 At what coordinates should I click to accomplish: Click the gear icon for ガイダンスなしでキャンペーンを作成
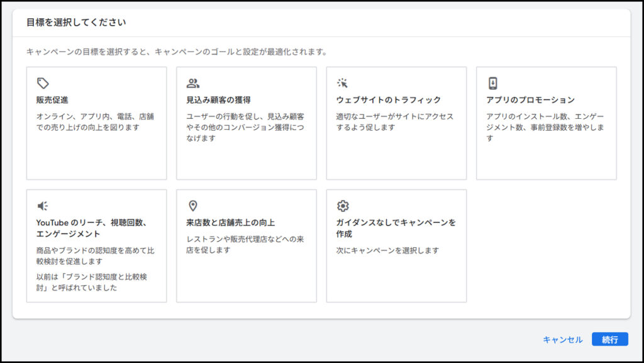(x=343, y=206)
